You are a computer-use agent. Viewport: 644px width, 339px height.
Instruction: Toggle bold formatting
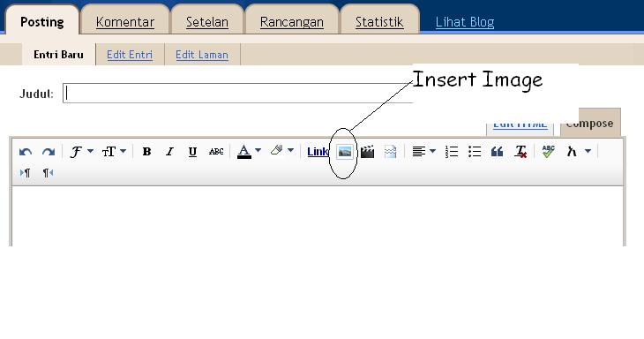[146, 152]
